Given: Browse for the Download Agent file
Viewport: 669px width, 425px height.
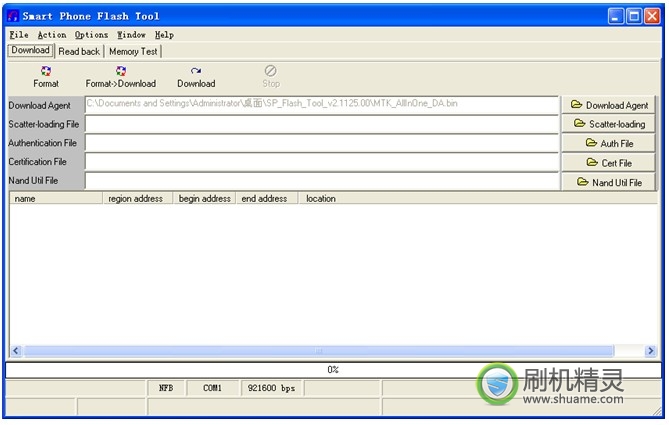Looking at the screenshot, I should pyautogui.click(x=609, y=105).
